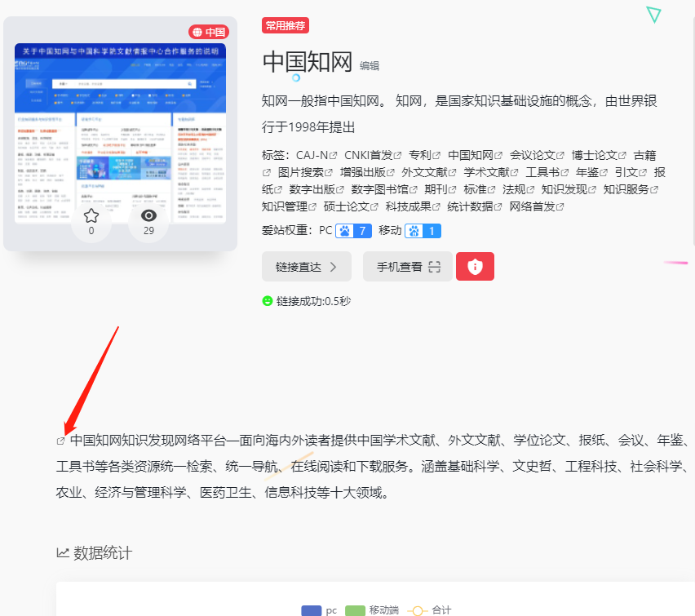Open the 硕士论文 tag link
The width and height of the screenshot is (695, 616).
351,206
